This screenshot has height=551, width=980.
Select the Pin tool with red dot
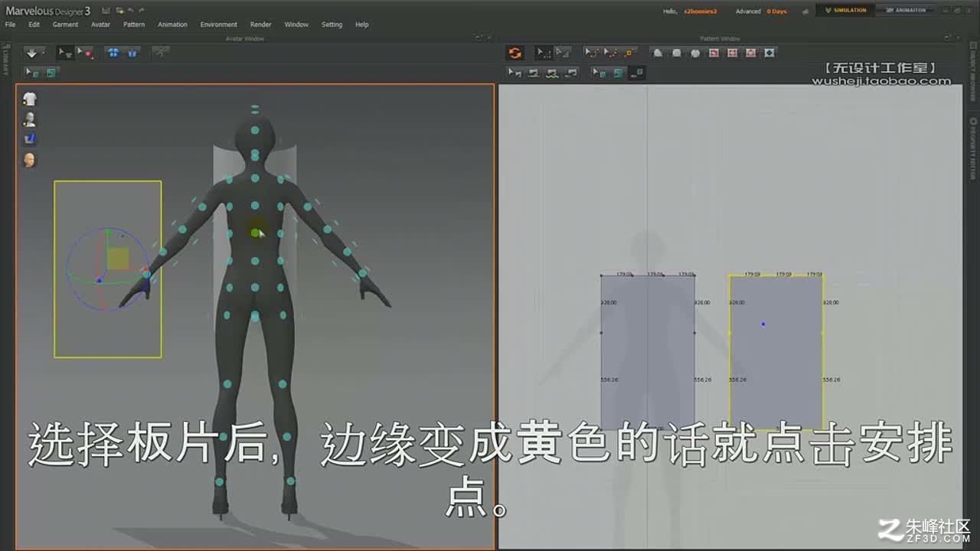tap(84, 53)
